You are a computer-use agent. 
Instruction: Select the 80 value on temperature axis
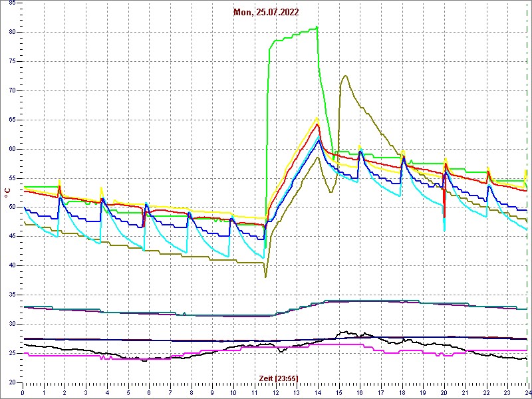click(x=11, y=32)
